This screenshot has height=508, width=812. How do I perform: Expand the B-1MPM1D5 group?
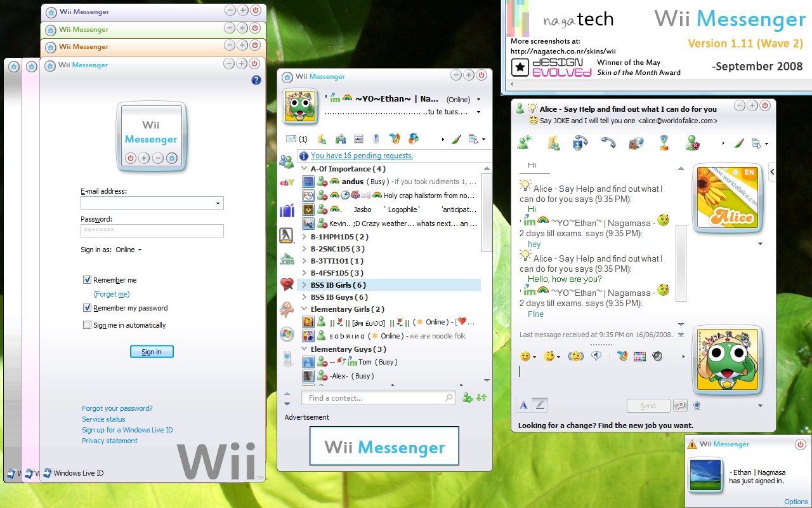click(x=304, y=237)
